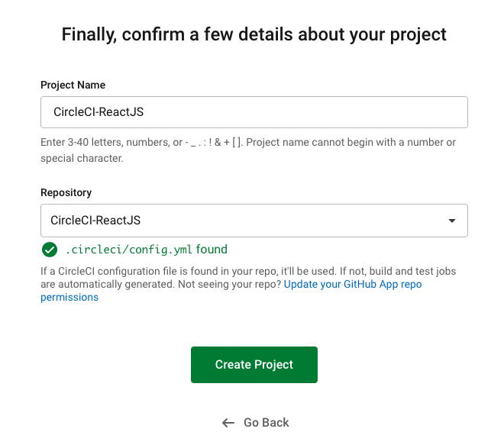The height and width of the screenshot is (448, 504).
Task: Open the Repository combo box
Action: 254,221
